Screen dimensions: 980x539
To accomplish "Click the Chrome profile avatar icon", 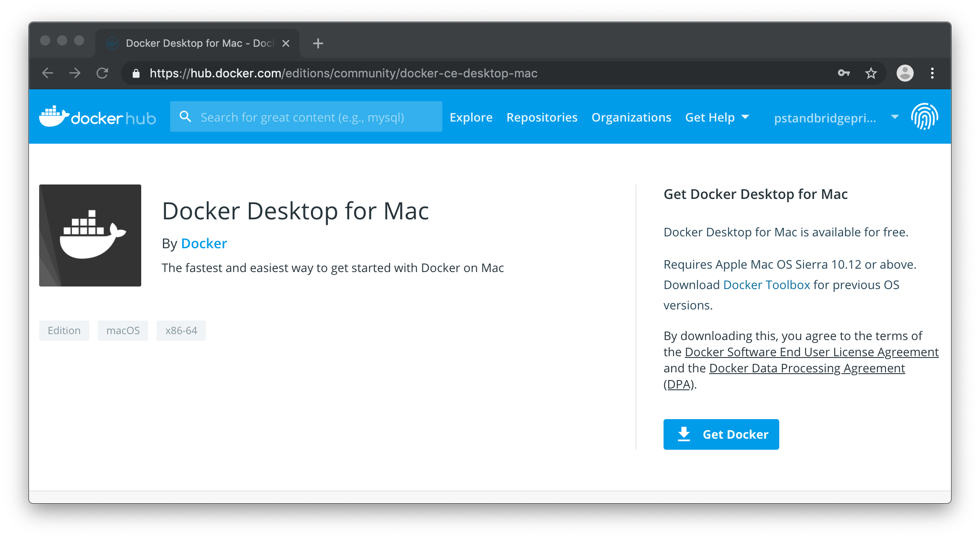I will point(905,73).
